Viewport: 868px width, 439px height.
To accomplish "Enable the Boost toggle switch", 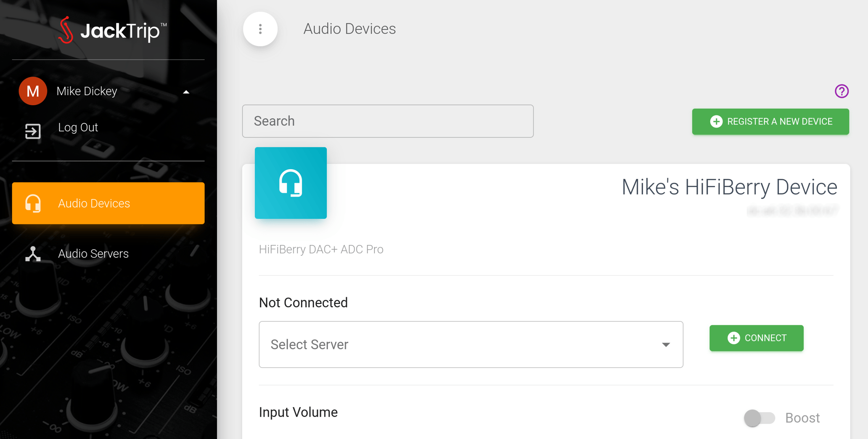I will click(x=759, y=418).
